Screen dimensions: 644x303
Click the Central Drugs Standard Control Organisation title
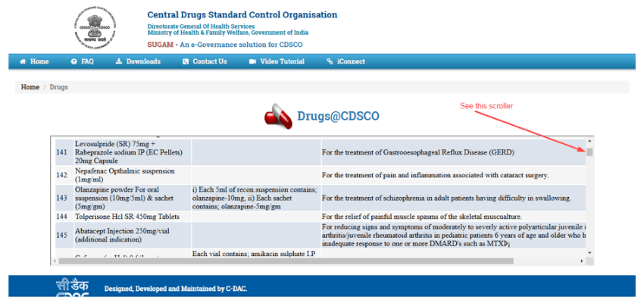point(242,15)
